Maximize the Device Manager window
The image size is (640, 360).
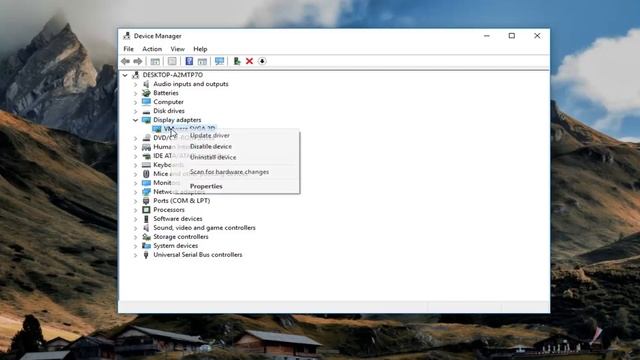[512, 36]
